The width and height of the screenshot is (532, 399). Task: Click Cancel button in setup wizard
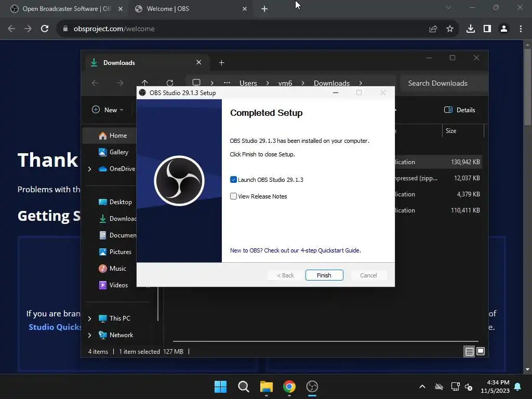tap(368, 275)
